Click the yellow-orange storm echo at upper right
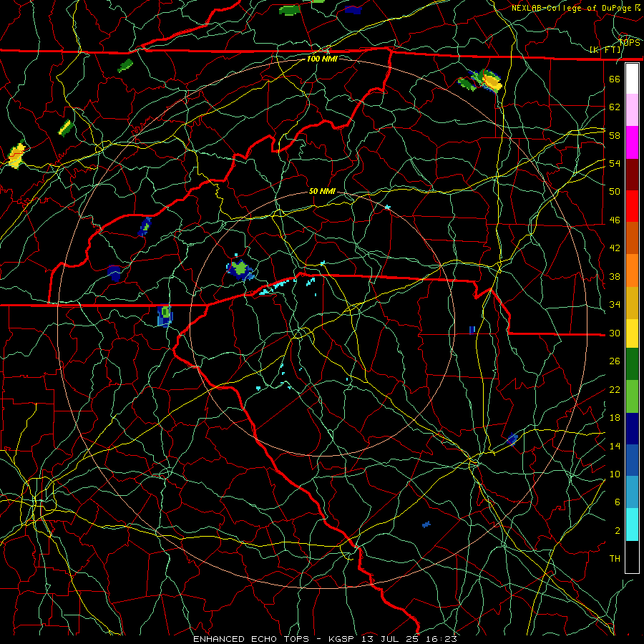 click(x=490, y=80)
